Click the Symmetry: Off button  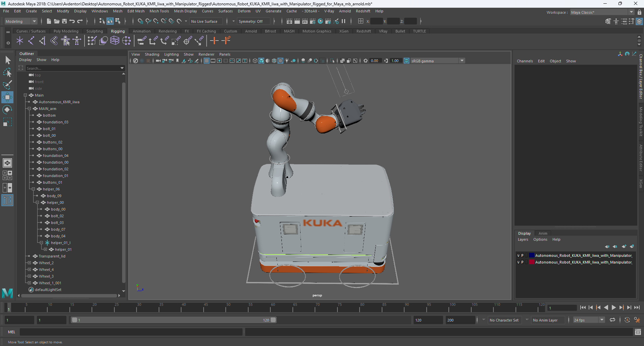[253, 21]
